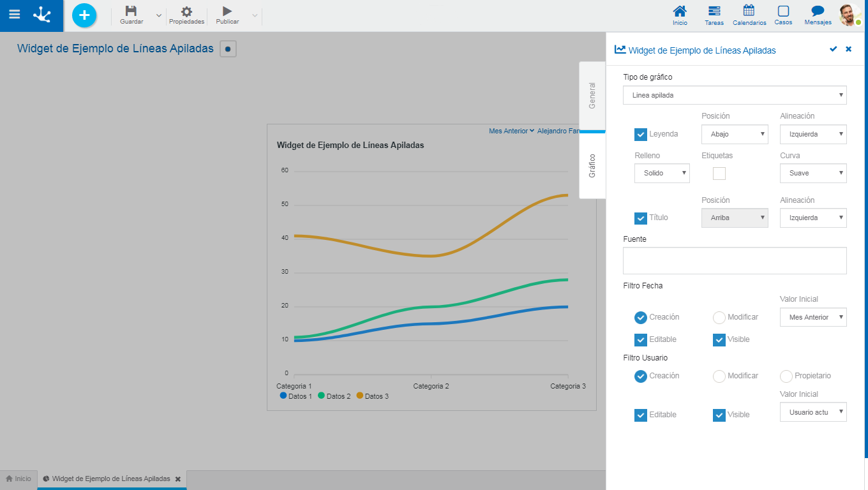868x490 pixels.
Task: Enable the Etiquetas checkbox
Action: pyautogui.click(x=719, y=173)
